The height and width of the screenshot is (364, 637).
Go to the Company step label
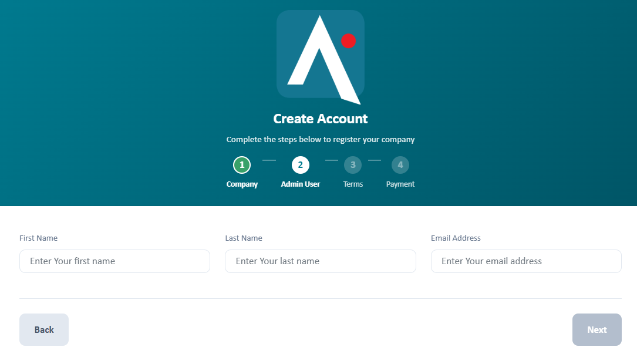pyautogui.click(x=242, y=184)
